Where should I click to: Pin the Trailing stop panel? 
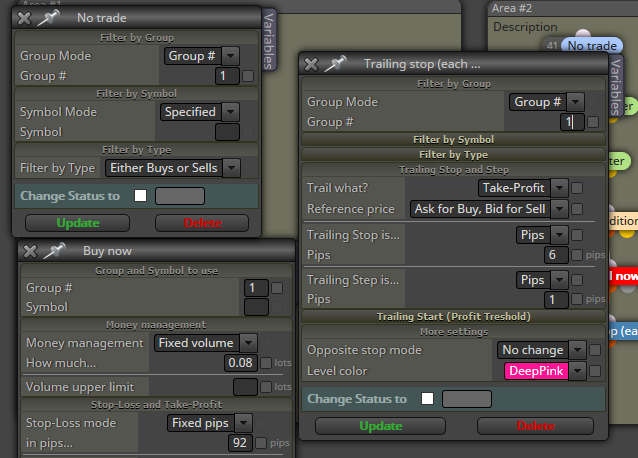(335, 64)
